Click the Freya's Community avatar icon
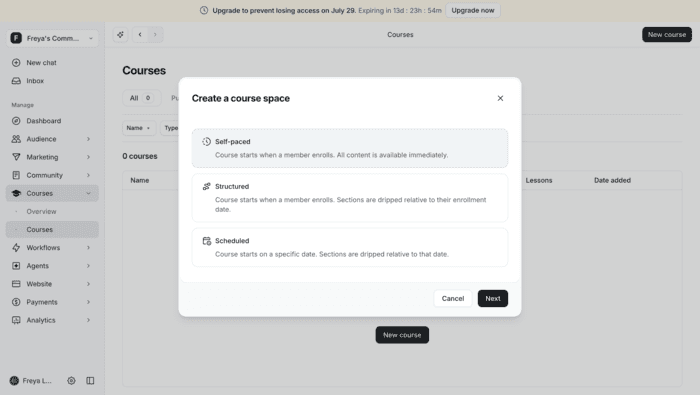The image size is (700, 395). pyautogui.click(x=16, y=38)
